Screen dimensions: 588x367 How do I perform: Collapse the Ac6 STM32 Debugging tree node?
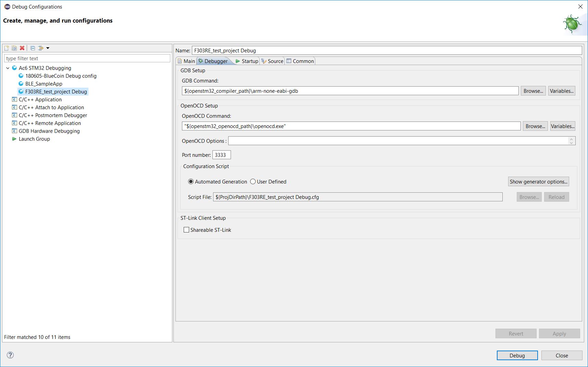(x=8, y=68)
